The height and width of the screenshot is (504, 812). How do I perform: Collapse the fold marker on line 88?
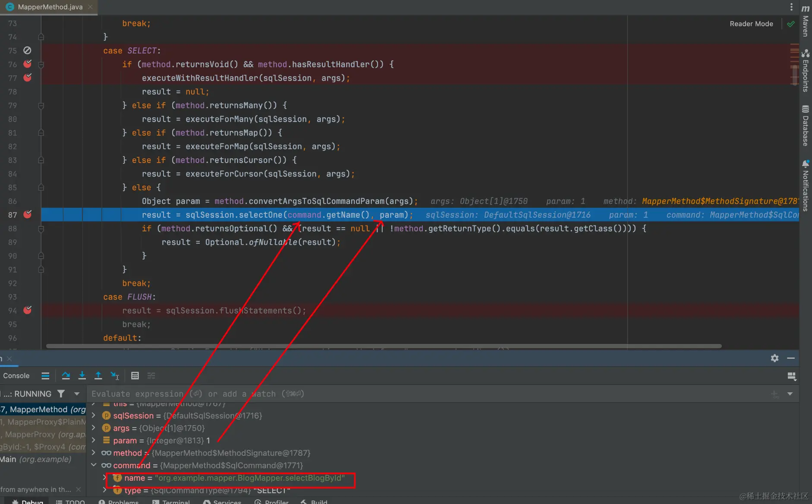click(41, 229)
